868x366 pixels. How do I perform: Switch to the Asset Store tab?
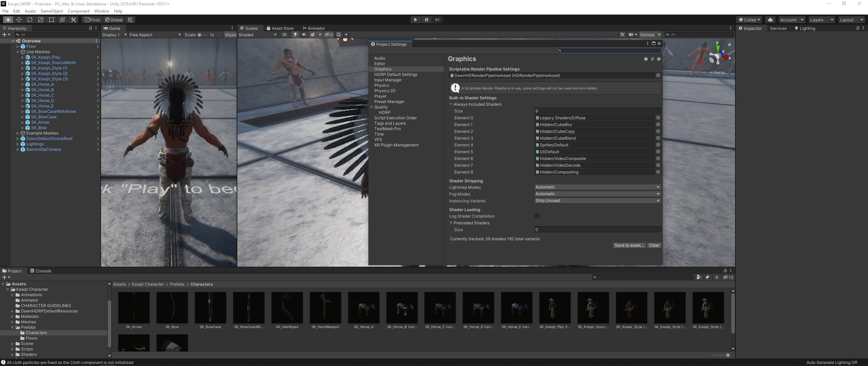click(x=280, y=28)
